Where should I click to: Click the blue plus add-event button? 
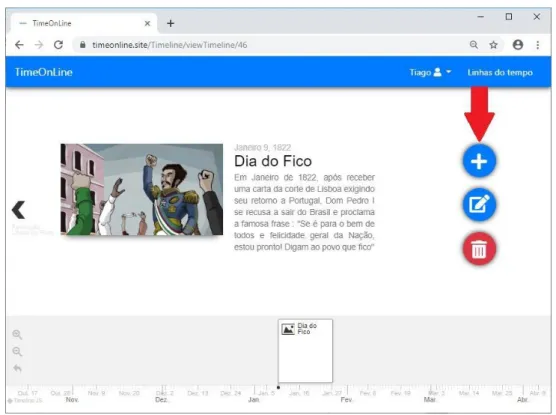pyautogui.click(x=479, y=161)
